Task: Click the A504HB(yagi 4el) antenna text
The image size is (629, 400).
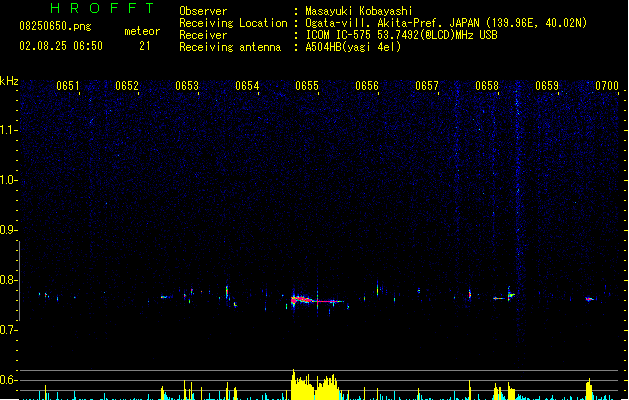Action: (353, 47)
